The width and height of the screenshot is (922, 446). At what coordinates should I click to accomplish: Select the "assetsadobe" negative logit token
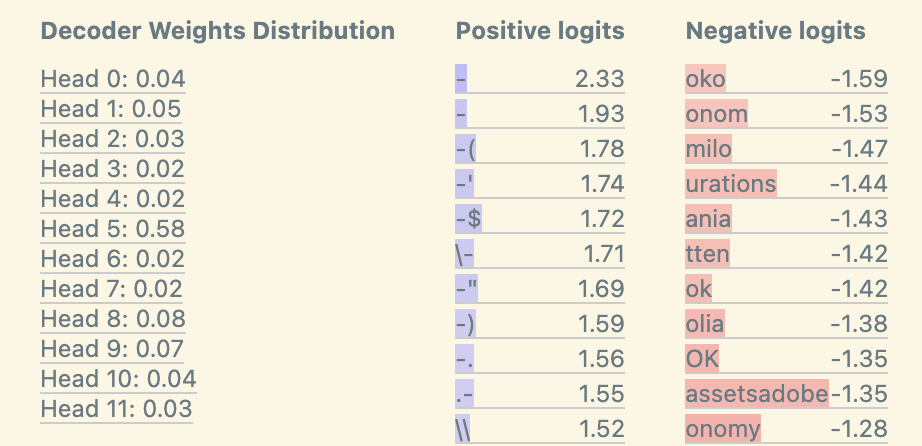tap(757, 394)
